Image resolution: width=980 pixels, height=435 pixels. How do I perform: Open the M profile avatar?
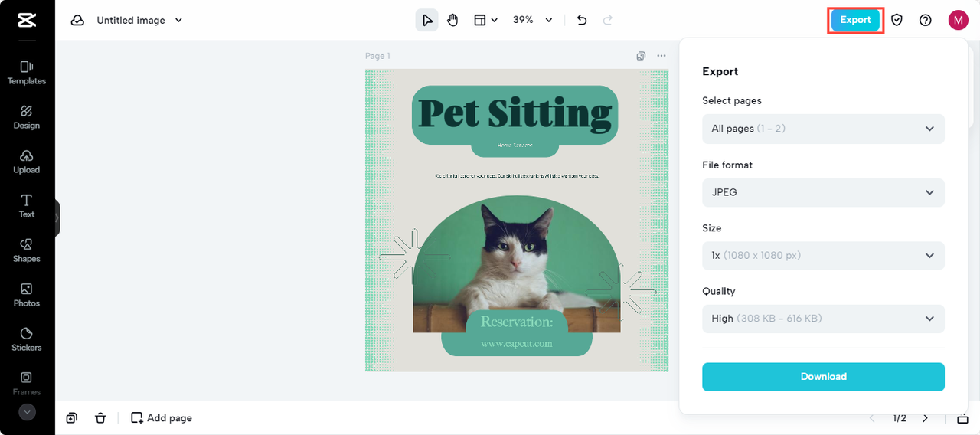[958, 20]
